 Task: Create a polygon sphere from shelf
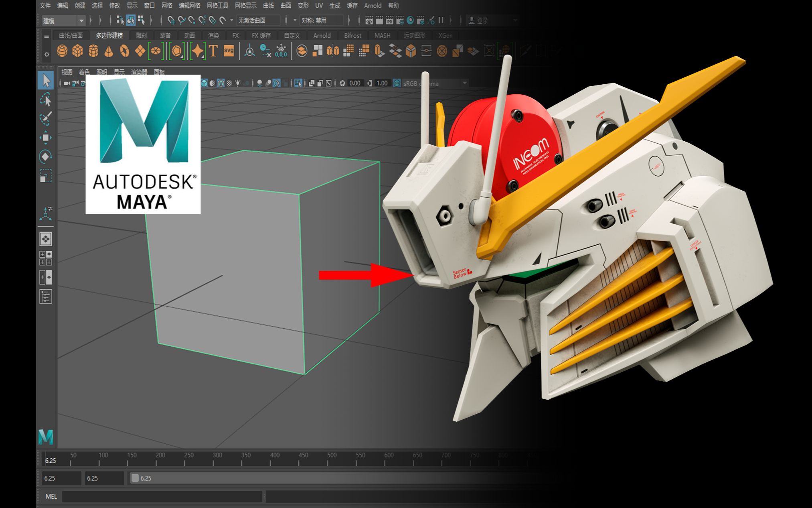click(62, 51)
